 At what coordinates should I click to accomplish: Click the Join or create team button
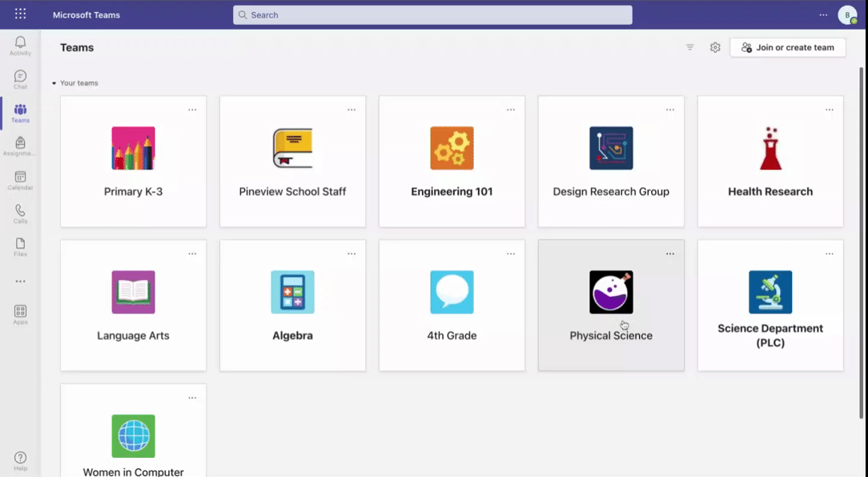[x=787, y=47]
